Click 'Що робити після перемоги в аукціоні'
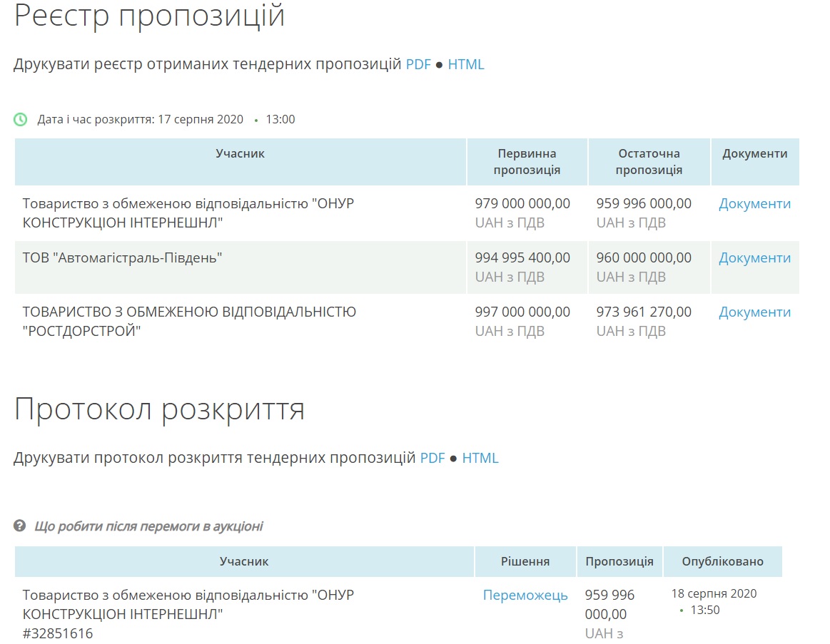Viewport: 830px width, 644px height. (x=148, y=526)
